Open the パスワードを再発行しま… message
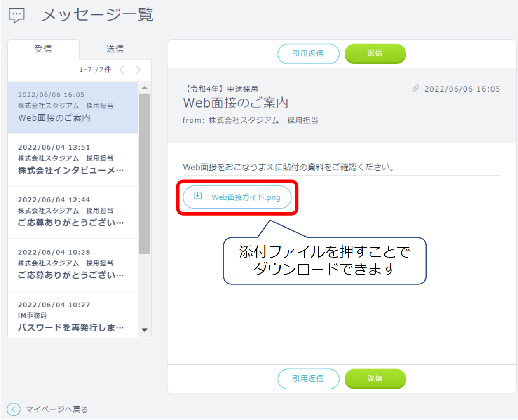Viewport: 518px width, 420px height. point(73,314)
